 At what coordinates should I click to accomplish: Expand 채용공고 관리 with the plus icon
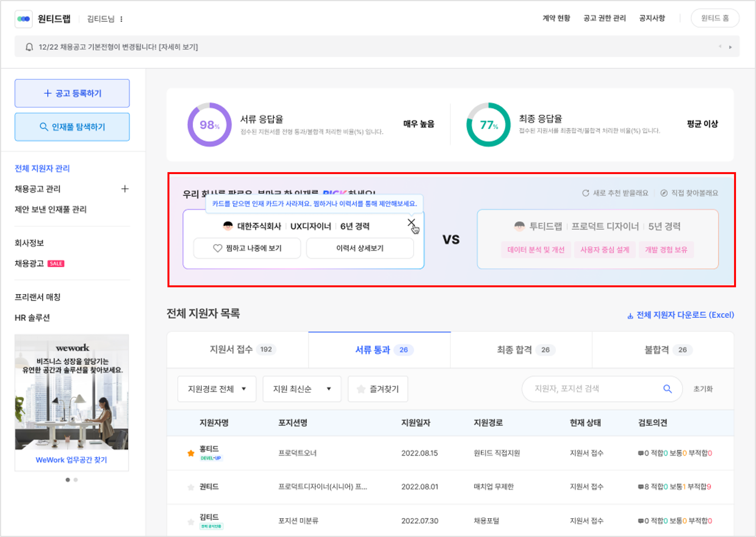coord(125,189)
